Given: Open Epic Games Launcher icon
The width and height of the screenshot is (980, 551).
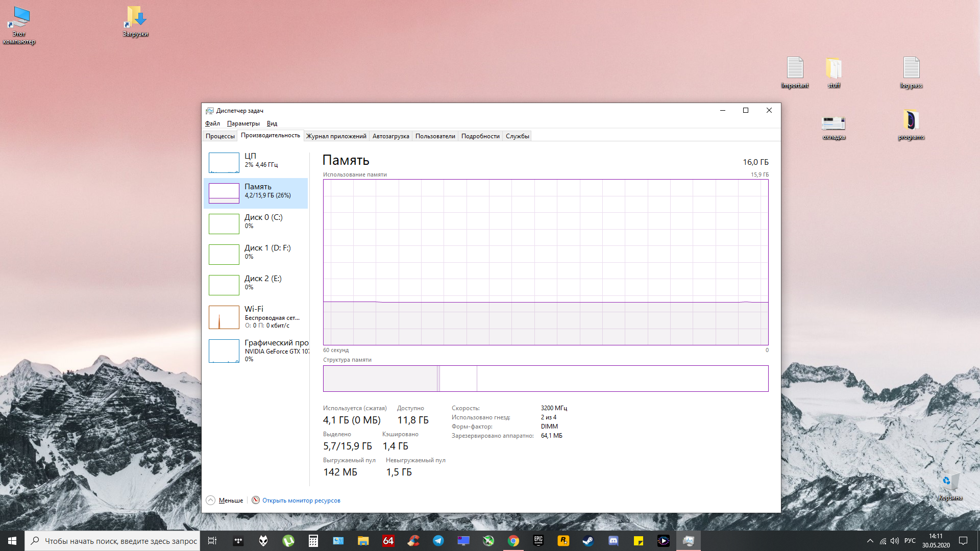Looking at the screenshot, I should [x=538, y=541].
